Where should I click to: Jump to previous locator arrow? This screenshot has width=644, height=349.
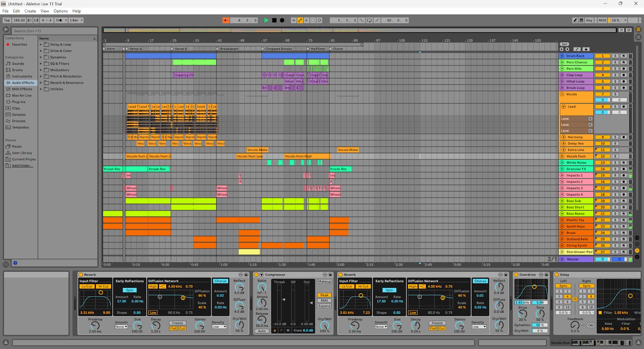[561, 49]
